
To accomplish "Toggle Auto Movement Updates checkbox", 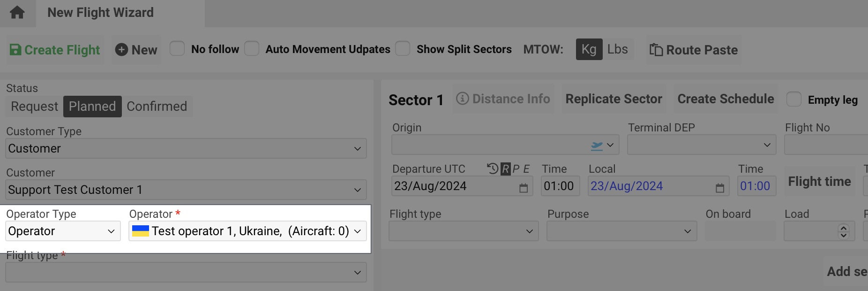I will pyautogui.click(x=252, y=49).
